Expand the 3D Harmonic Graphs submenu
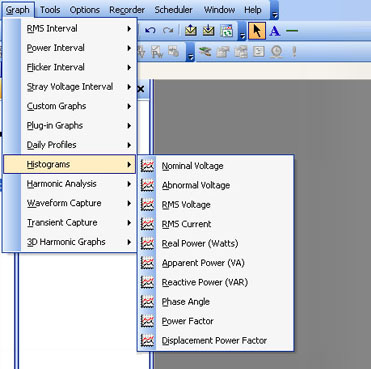Screen dimensions: 371x369 click(x=70, y=242)
